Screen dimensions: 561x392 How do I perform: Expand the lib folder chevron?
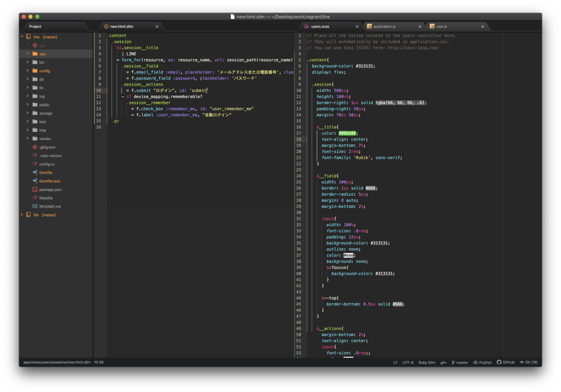click(28, 88)
